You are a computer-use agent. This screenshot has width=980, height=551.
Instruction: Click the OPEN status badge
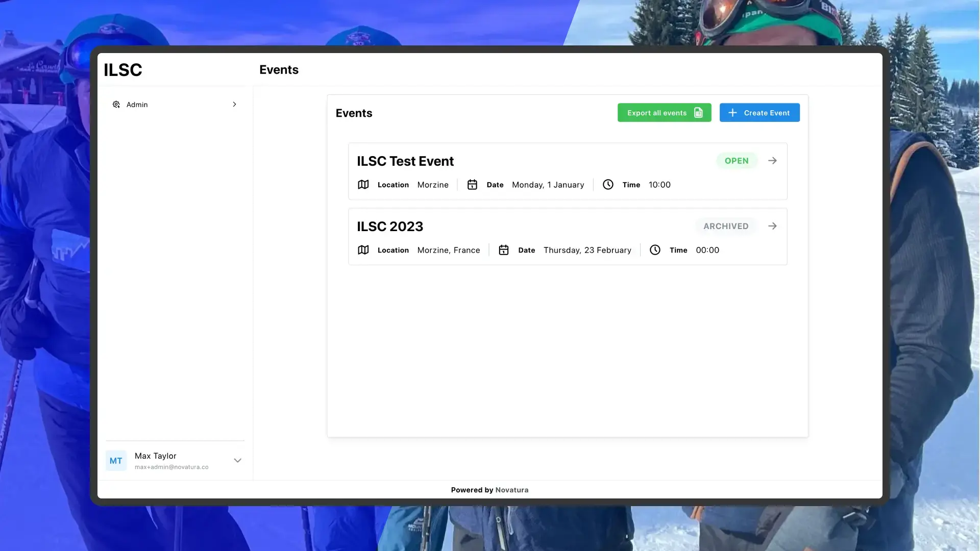[x=737, y=161]
